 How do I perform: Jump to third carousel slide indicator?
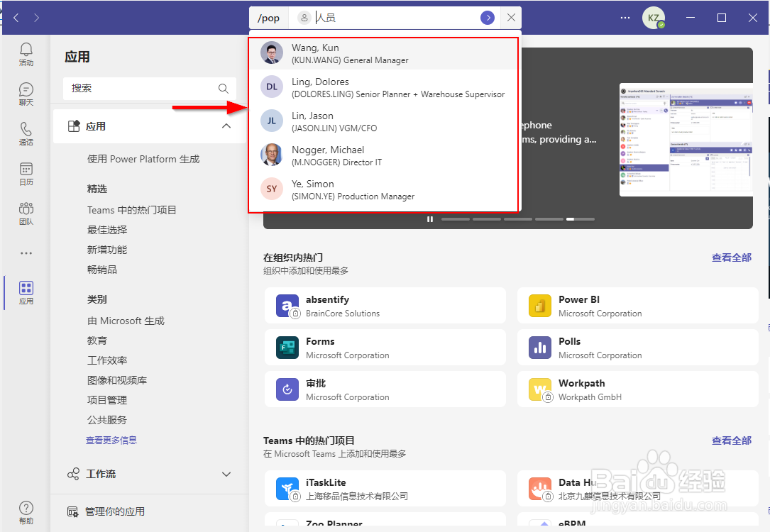[517, 219]
